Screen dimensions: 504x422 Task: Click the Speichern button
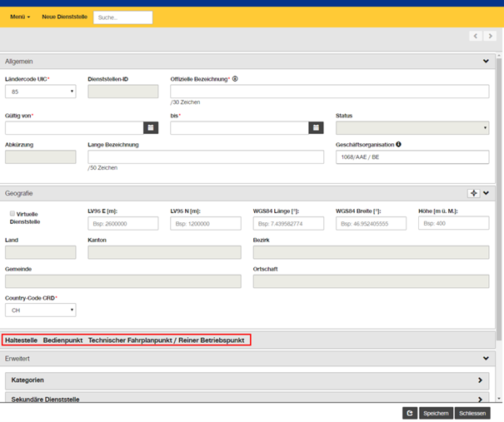coord(436,413)
